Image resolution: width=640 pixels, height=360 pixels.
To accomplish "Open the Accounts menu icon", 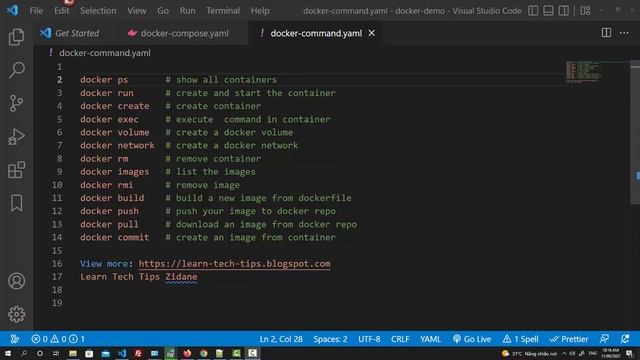I will tap(16, 281).
